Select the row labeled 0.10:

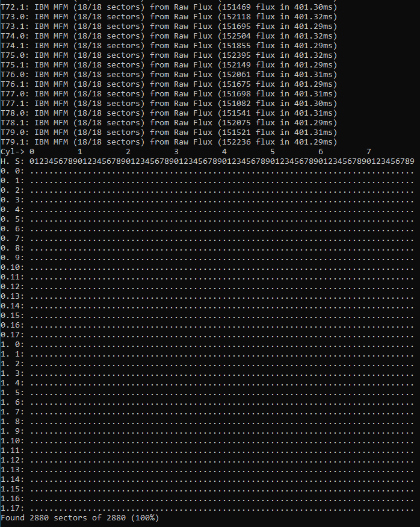pyautogui.click(x=12, y=267)
